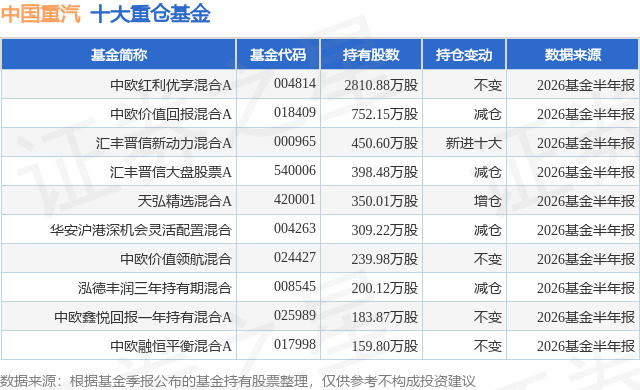This screenshot has height=390, width=640.
Task: Click fund code 024427
Action: (x=295, y=257)
